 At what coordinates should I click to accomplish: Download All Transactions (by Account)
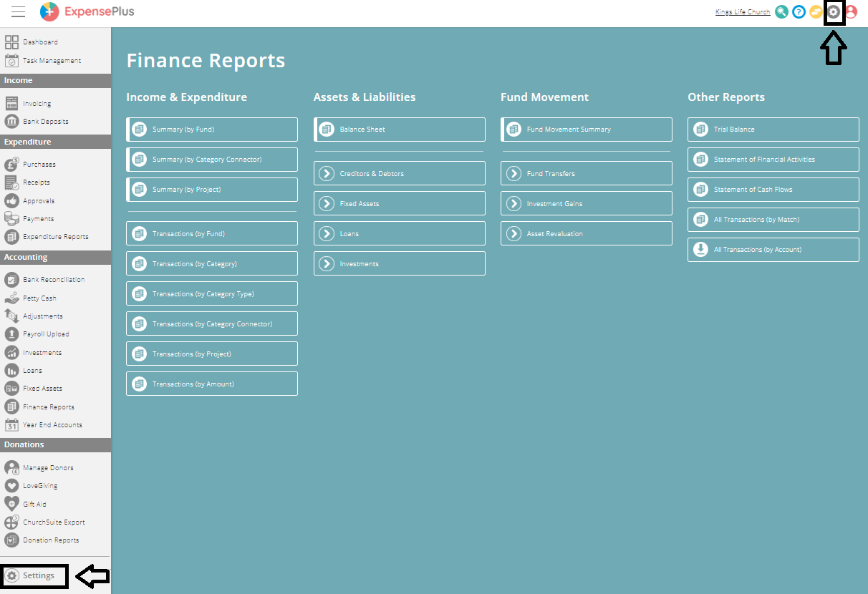pyautogui.click(x=773, y=249)
